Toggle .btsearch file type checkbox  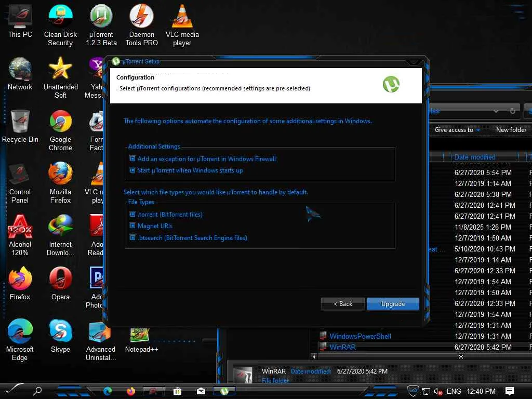point(132,238)
